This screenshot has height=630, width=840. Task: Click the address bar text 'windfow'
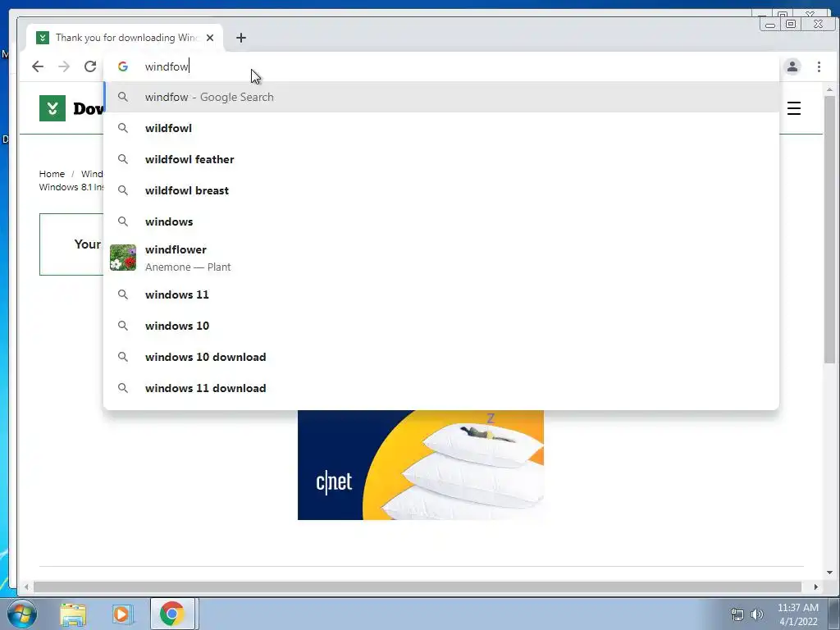[167, 66]
